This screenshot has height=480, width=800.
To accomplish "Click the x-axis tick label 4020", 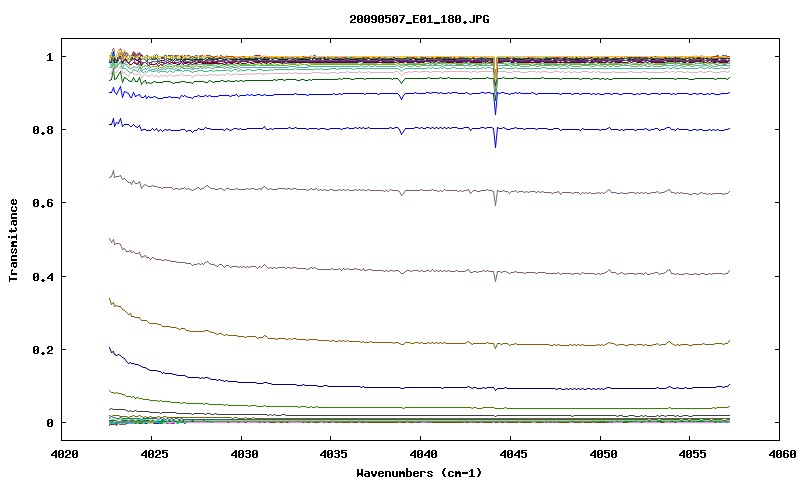I will 62,454.
